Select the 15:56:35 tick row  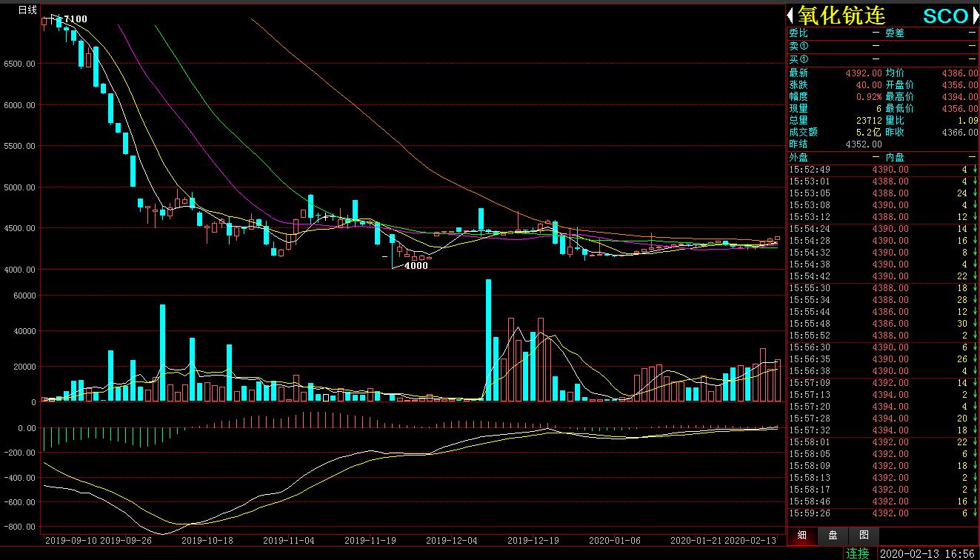(882, 359)
